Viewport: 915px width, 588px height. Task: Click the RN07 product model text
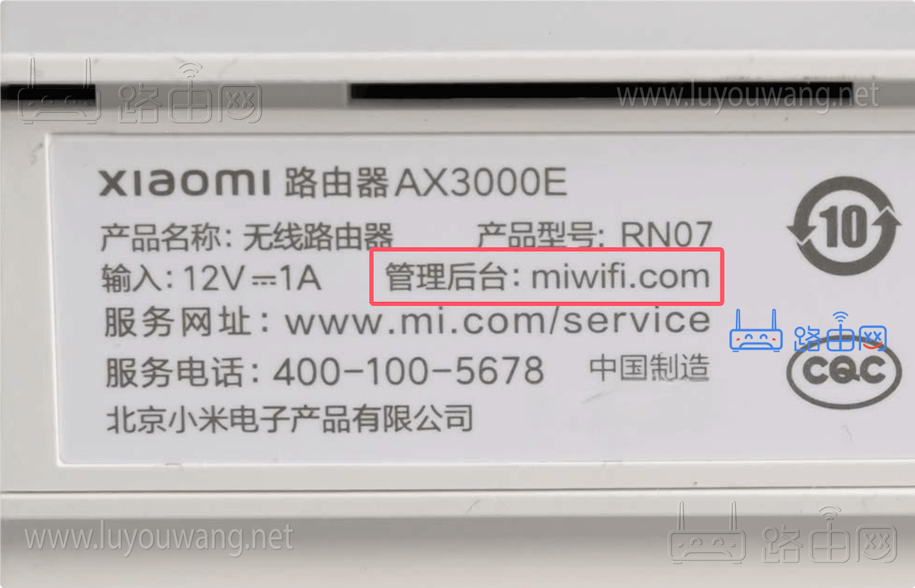[666, 234]
